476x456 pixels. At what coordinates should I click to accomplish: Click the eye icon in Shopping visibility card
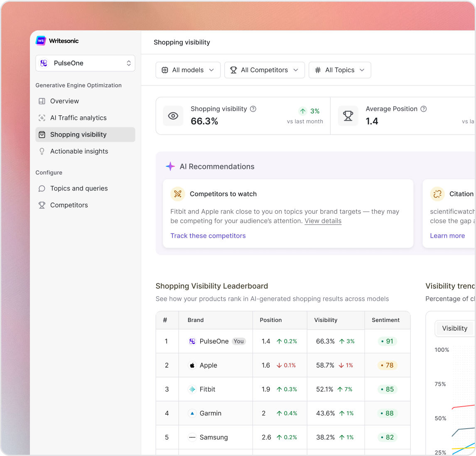[x=173, y=116]
